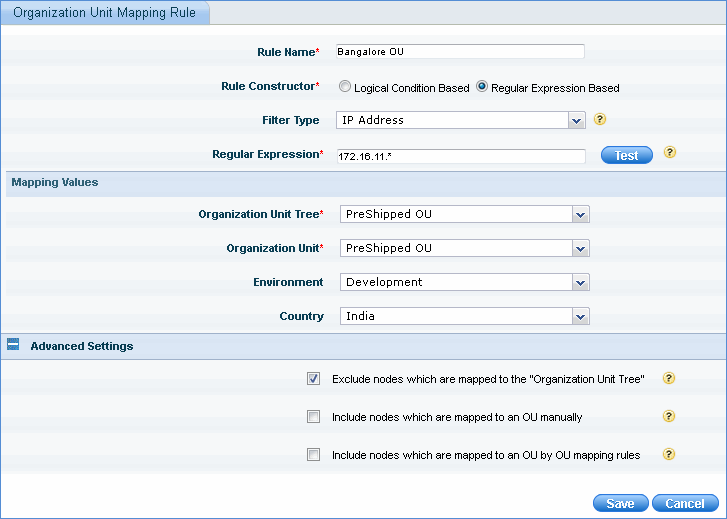The image size is (727, 519).
Task: Click the Test button
Action: [626, 155]
